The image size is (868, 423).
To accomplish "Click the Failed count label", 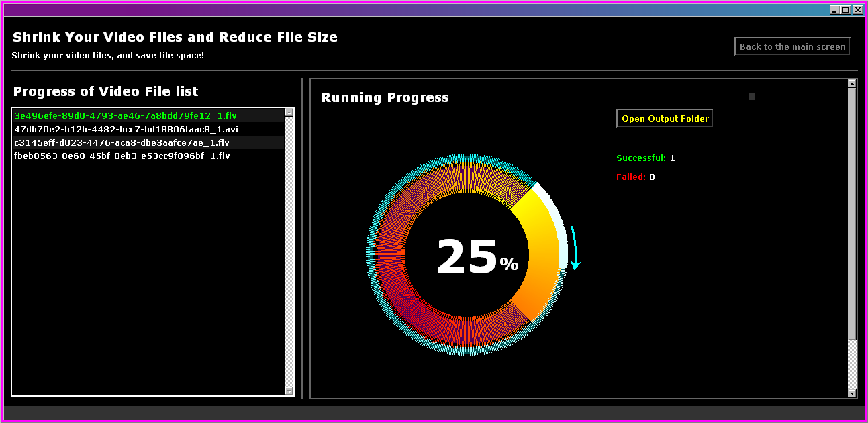I will [x=636, y=177].
